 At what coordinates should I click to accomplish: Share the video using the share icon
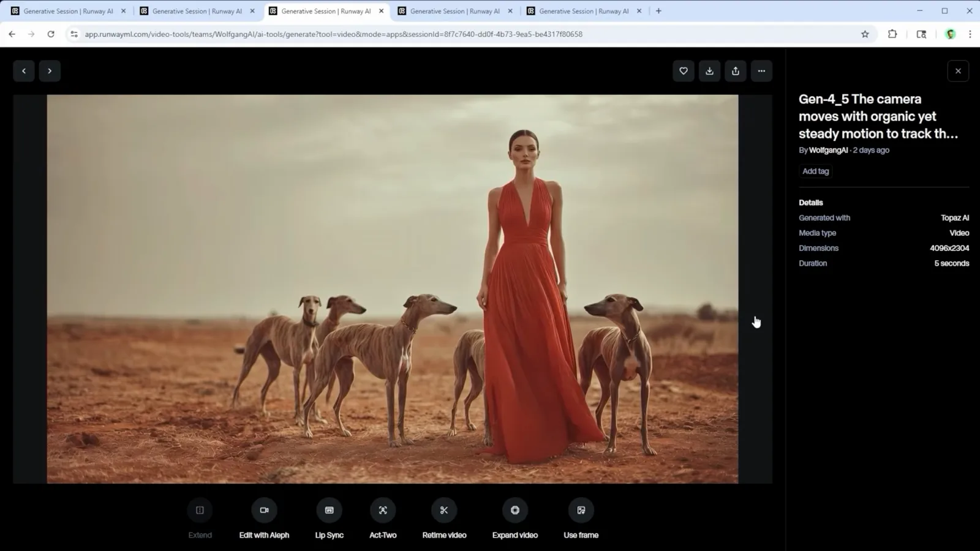(736, 71)
